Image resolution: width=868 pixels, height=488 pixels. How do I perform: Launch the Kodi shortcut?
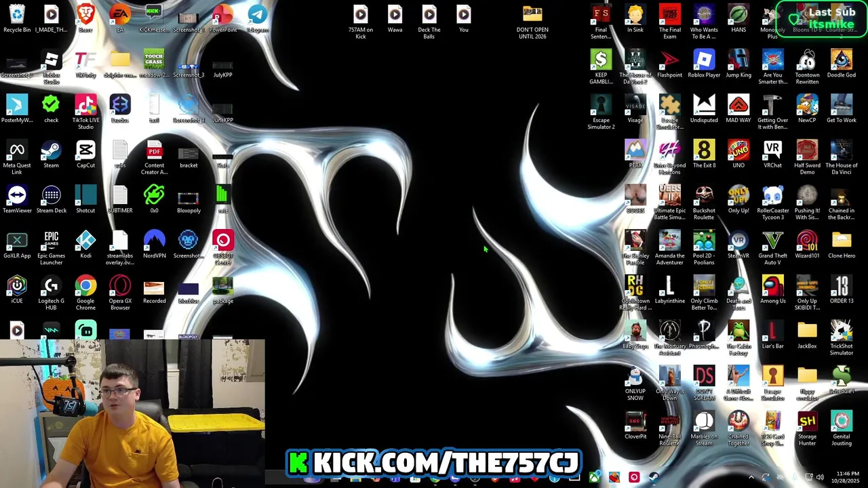pos(85,245)
